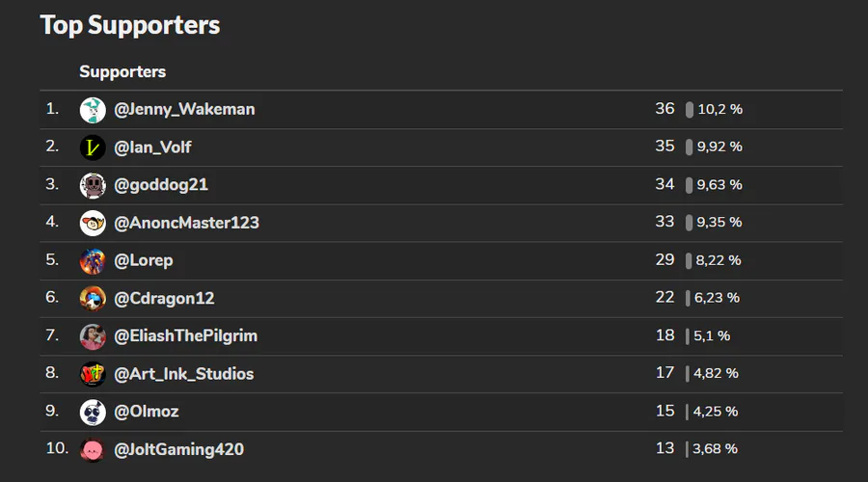The image size is (868, 482).
Task: Open the @Ian_Volf username link
Action: coord(152,147)
